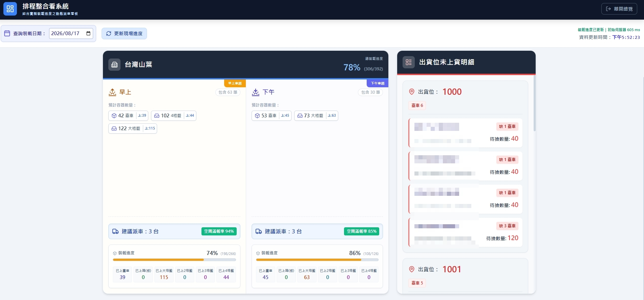The image size is (644, 300).
Task: Click the tray icon in the 122 大格籃 chip
Action: point(114,129)
